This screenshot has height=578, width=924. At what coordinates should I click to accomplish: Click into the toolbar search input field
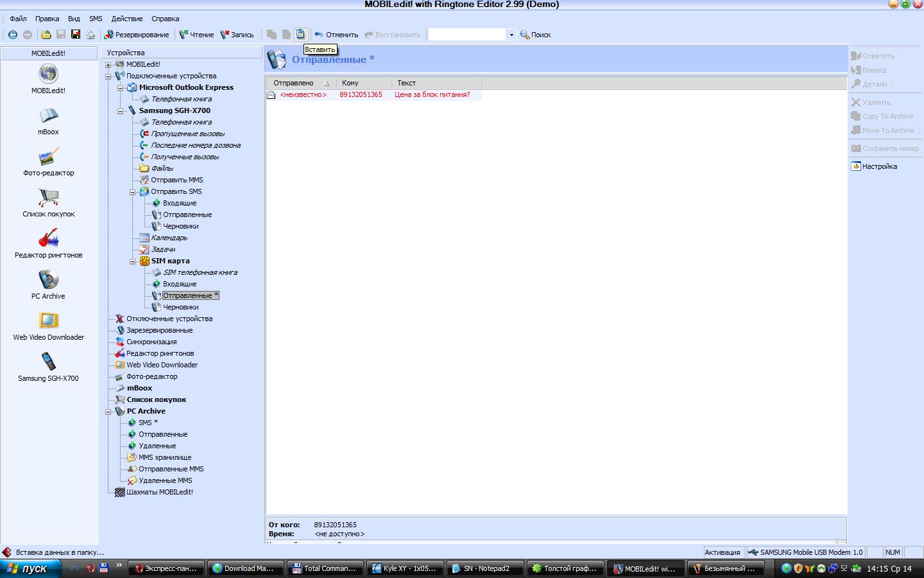pos(467,35)
